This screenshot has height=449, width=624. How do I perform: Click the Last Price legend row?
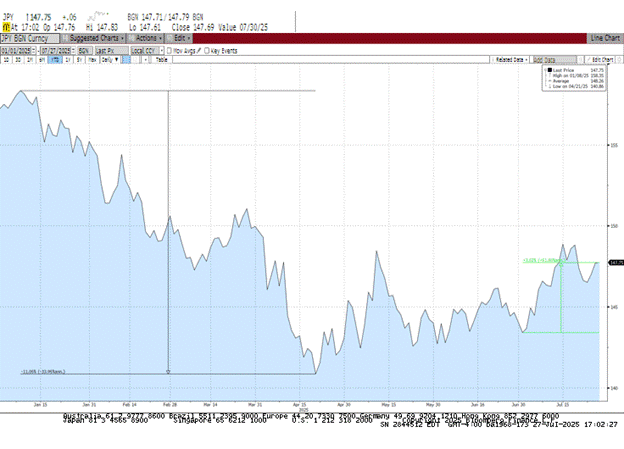point(574,70)
